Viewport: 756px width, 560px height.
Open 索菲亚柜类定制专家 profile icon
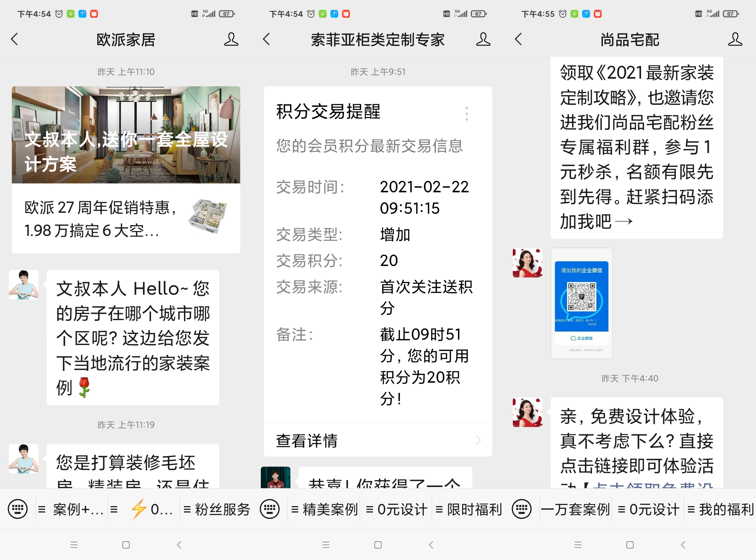click(x=483, y=39)
